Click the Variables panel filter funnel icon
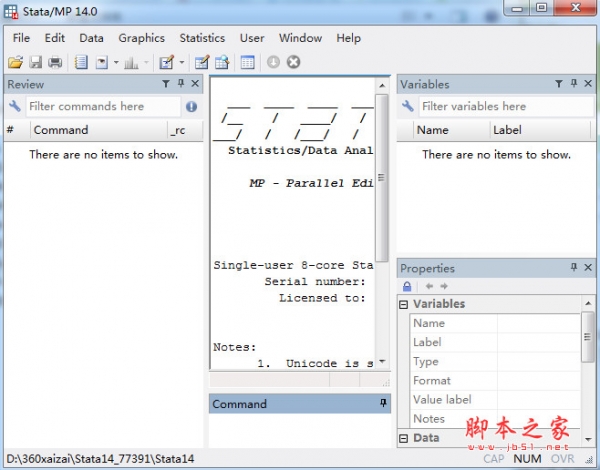Viewport: 600px width, 470px height. pos(559,83)
